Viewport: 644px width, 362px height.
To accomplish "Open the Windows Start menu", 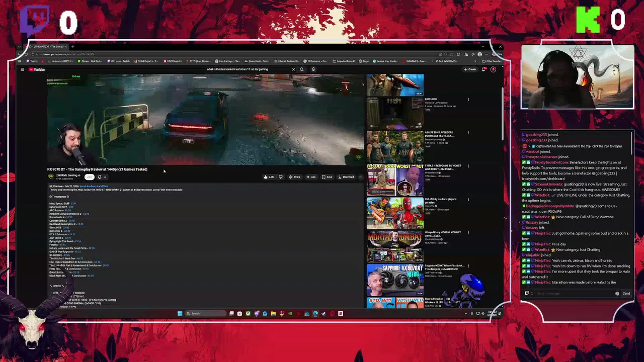I will (x=180, y=313).
